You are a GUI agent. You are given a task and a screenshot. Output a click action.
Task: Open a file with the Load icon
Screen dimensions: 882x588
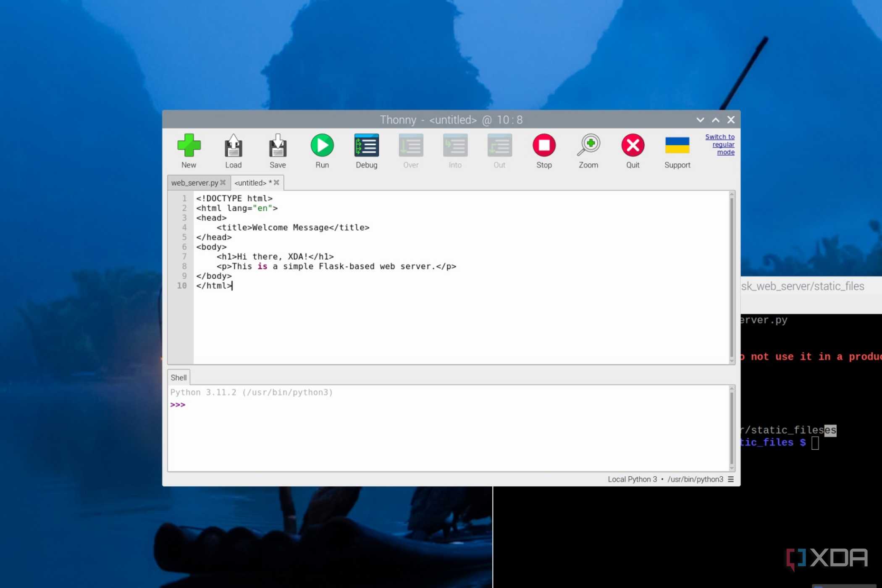click(234, 145)
